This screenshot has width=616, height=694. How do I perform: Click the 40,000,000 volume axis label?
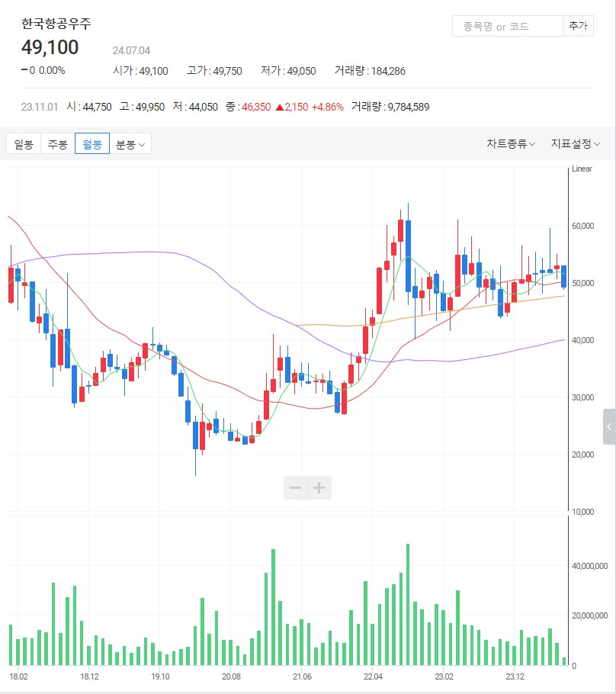[589, 567]
